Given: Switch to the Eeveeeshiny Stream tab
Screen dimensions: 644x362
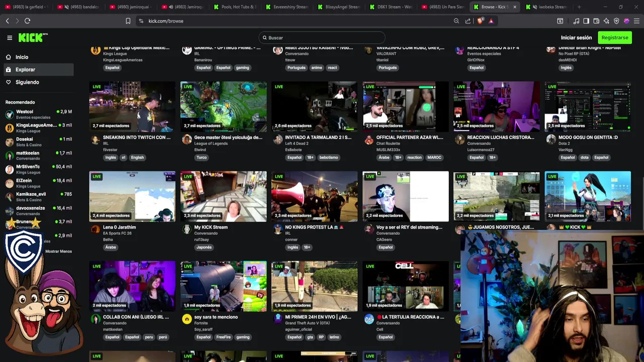Looking at the screenshot, I should click(287, 7).
